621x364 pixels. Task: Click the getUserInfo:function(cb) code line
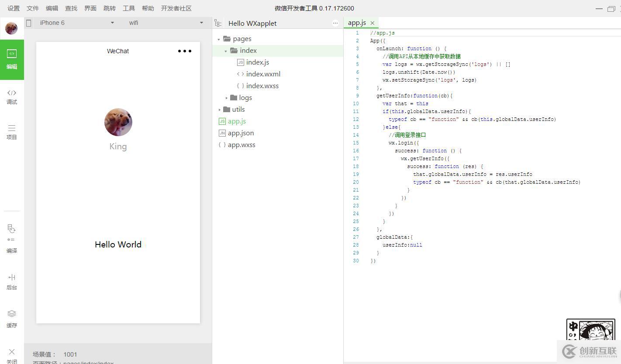(414, 96)
